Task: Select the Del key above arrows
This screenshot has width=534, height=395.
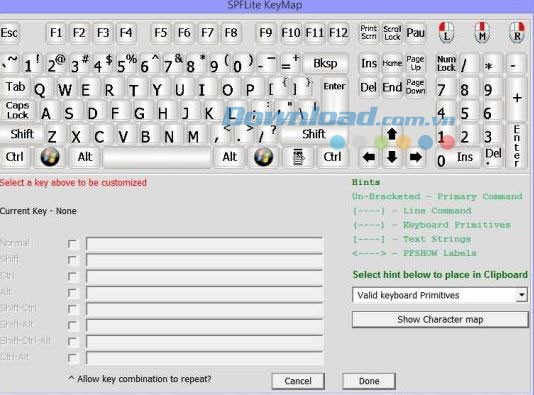Action: click(x=368, y=87)
